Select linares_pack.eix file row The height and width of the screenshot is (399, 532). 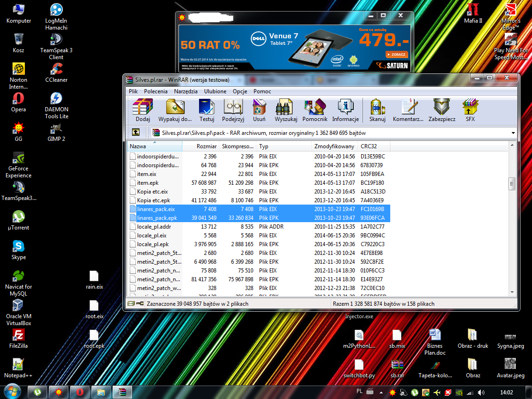tap(259, 209)
